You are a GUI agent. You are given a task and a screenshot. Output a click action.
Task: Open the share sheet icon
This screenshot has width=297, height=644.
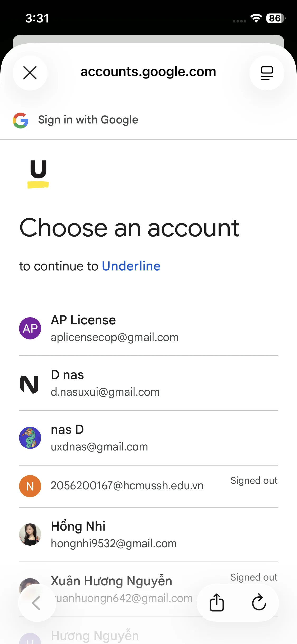(217, 603)
